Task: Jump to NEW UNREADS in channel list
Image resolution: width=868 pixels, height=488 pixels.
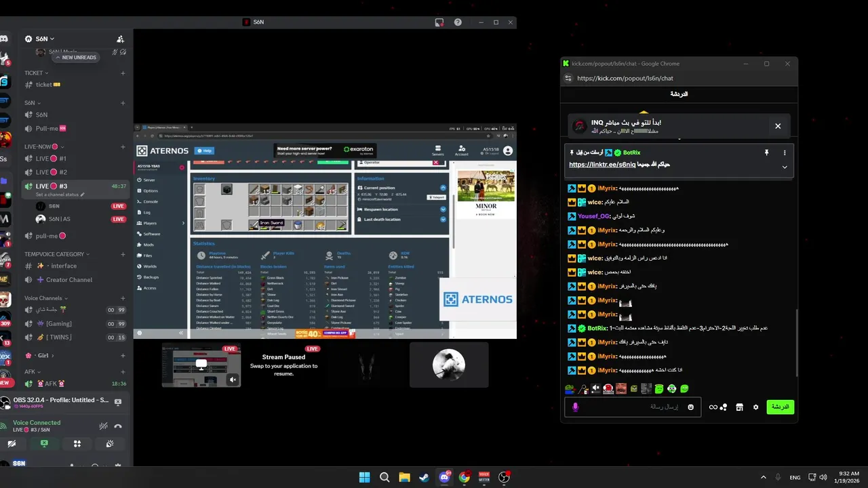Action: point(75,58)
